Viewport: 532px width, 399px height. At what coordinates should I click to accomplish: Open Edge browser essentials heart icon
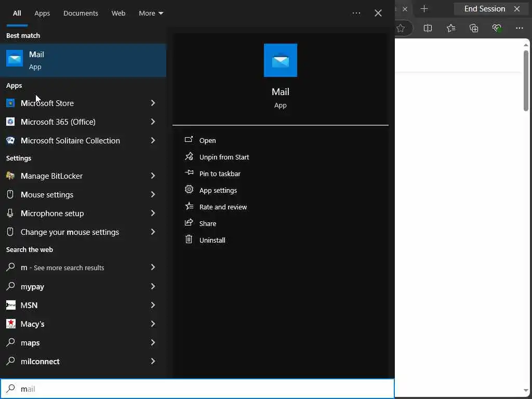click(x=497, y=28)
